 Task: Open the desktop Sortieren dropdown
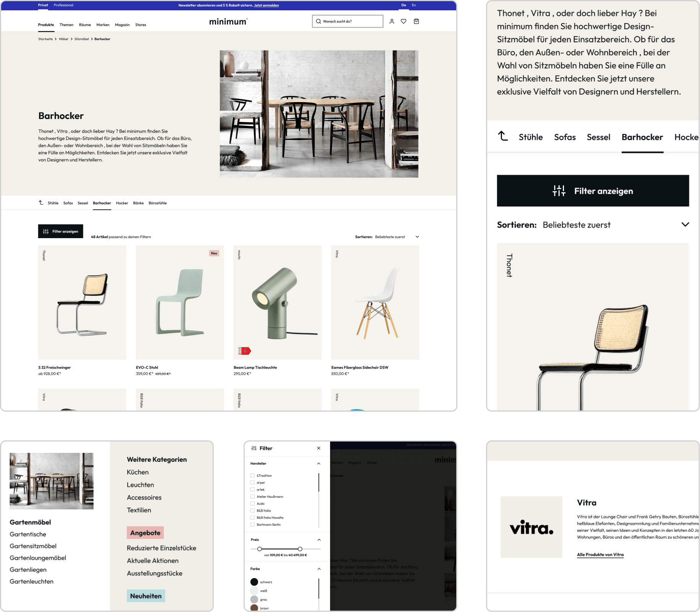pos(387,237)
